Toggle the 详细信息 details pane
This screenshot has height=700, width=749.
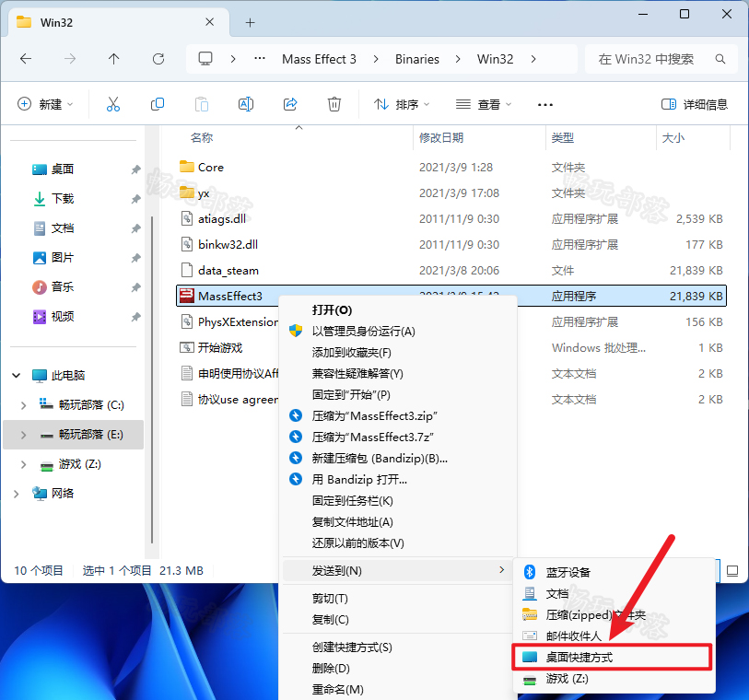(x=694, y=104)
